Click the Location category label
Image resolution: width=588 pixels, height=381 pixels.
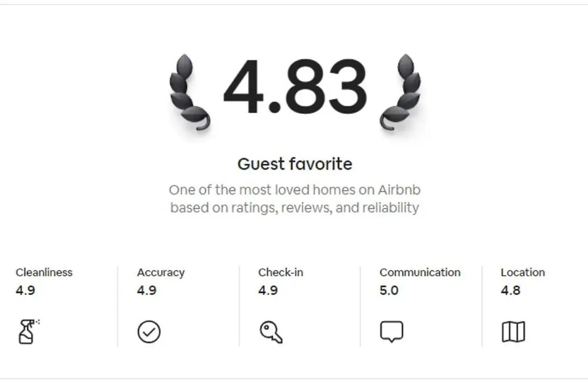point(523,272)
